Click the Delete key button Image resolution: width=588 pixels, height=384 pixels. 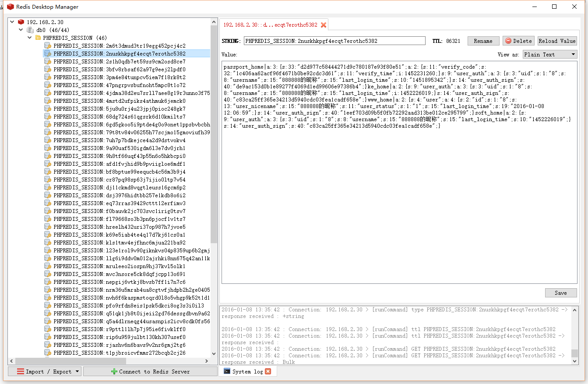(518, 41)
